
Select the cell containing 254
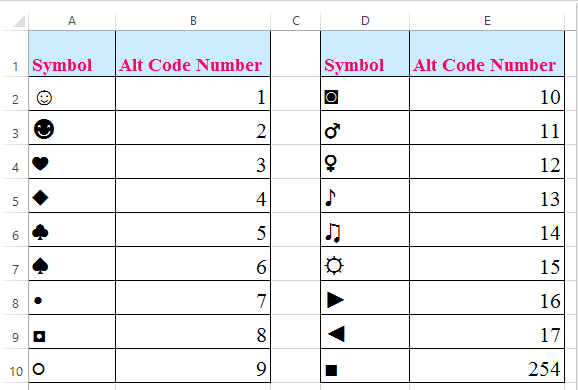(487, 365)
